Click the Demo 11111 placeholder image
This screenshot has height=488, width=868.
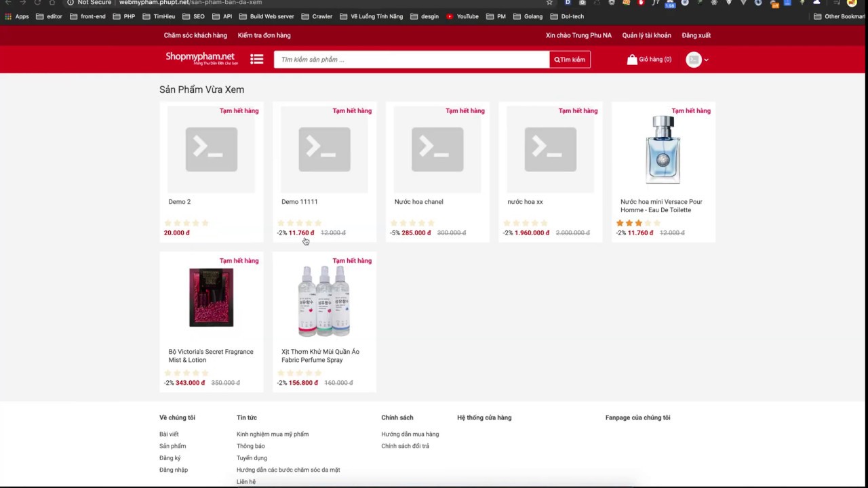click(x=324, y=149)
